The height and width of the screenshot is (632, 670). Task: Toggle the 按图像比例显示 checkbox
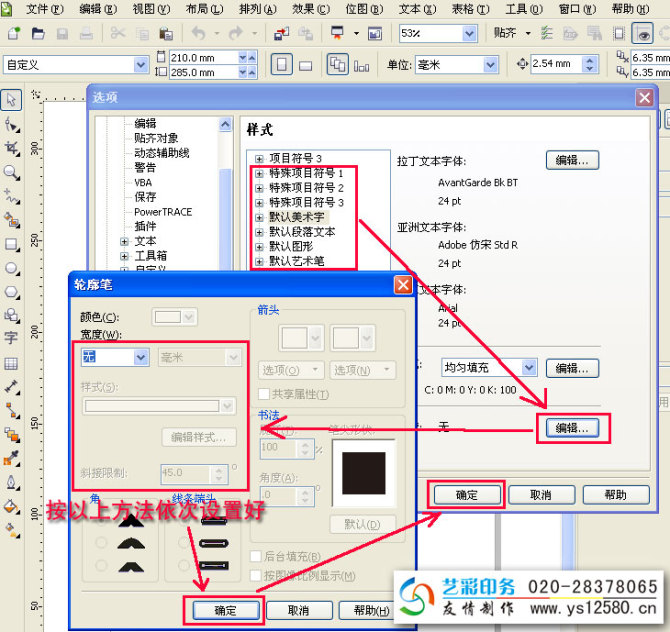(255, 575)
